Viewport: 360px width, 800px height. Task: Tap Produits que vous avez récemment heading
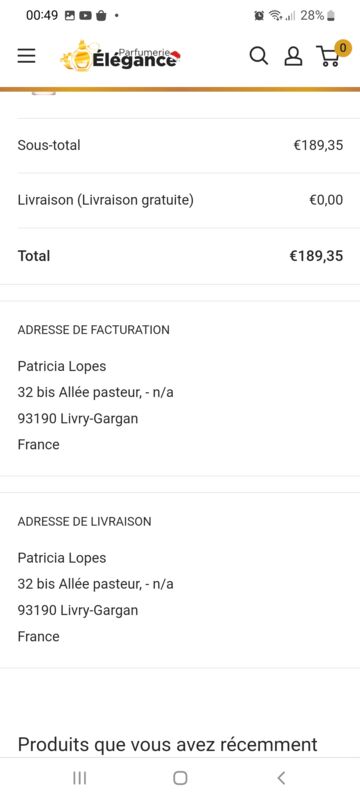pos(167,745)
